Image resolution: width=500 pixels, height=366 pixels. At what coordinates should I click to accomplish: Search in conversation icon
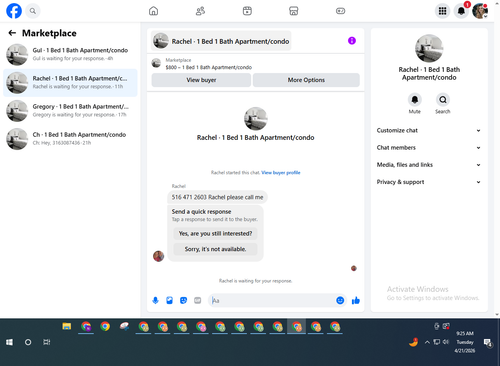pyautogui.click(x=443, y=100)
